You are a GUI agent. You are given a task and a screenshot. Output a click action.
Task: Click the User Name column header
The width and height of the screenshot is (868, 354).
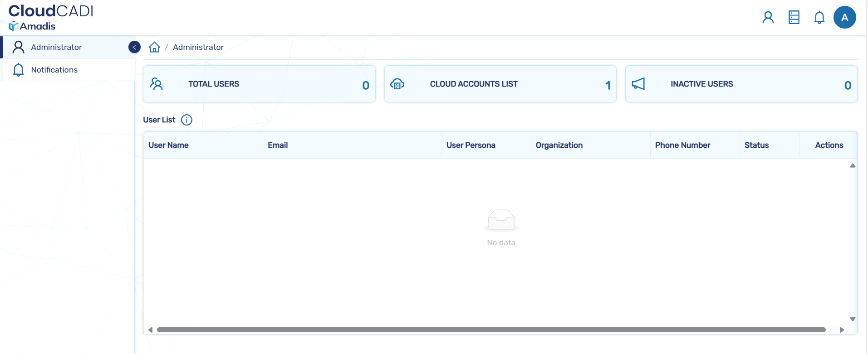[x=168, y=145]
